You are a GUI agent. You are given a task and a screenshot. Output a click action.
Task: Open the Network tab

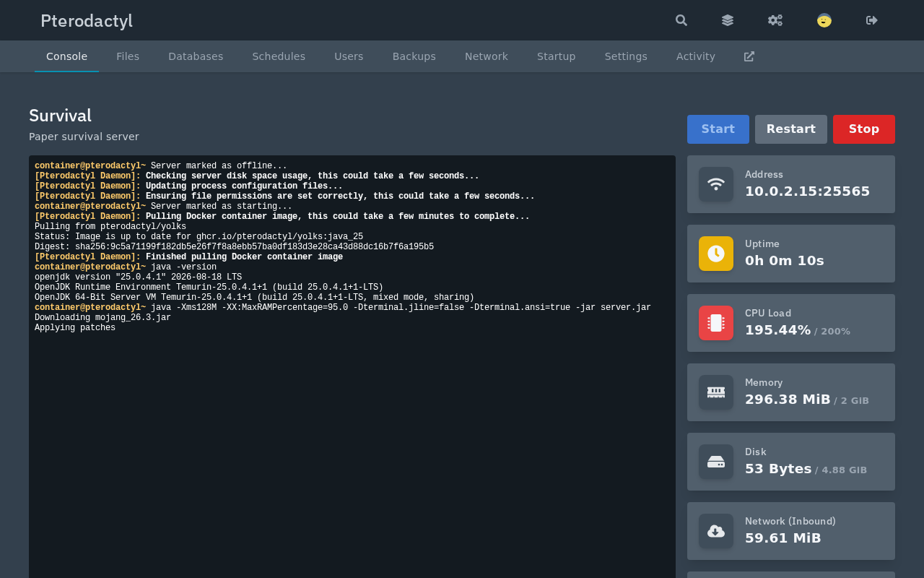coord(487,56)
